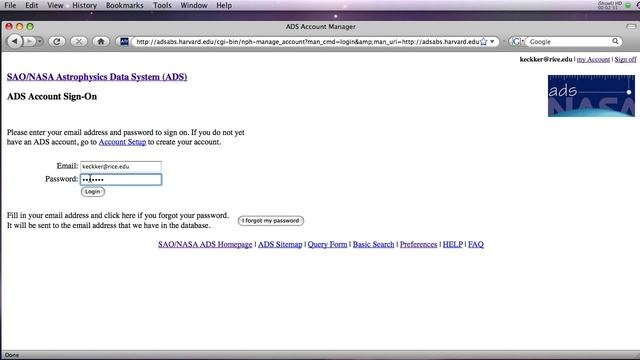
Task: Open the File menu
Action: click(x=10, y=5)
